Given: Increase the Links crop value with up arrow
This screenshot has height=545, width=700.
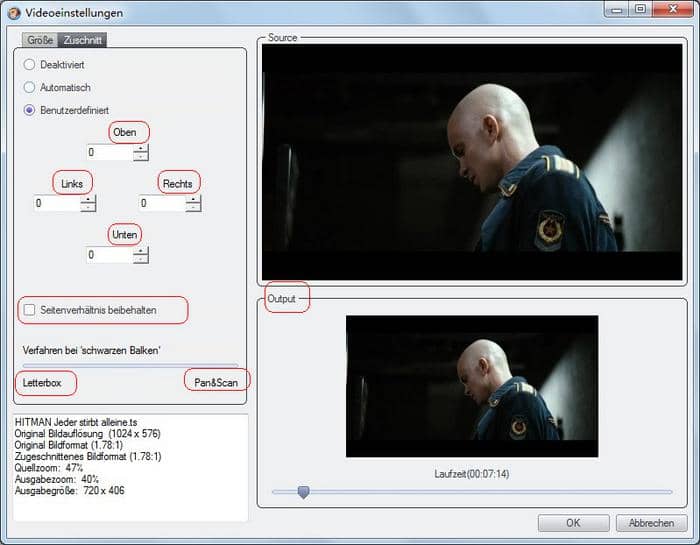Looking at the screenshot, I should click(x=89, y=199).
